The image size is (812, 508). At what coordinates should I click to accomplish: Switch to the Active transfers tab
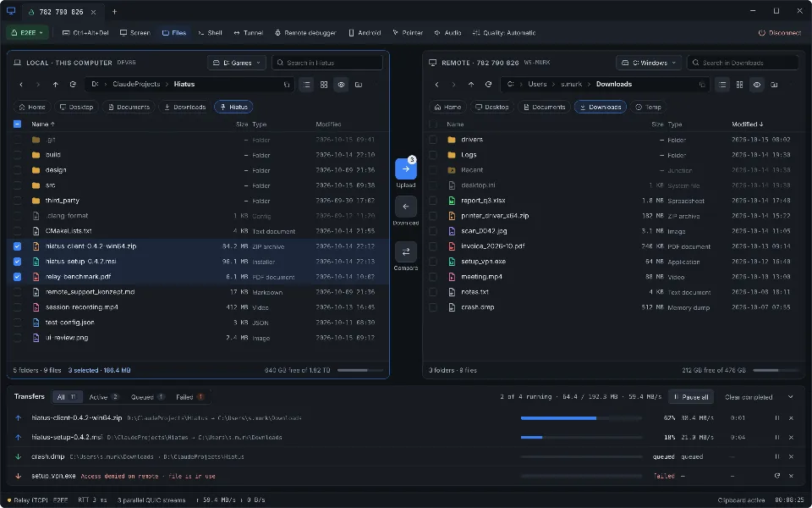pyautogui.click(x=103, y=397)
